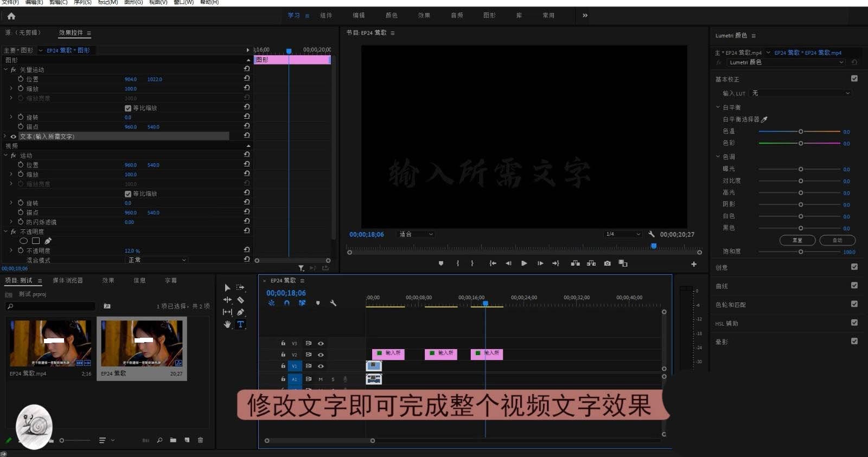Click New Item in project panel
This screenshot has height=457, width=868.
(x=187, y=440)
